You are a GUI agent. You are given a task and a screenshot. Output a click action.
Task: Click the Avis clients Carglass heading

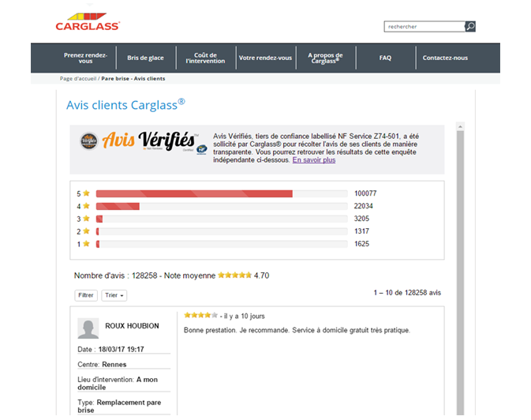125,104
